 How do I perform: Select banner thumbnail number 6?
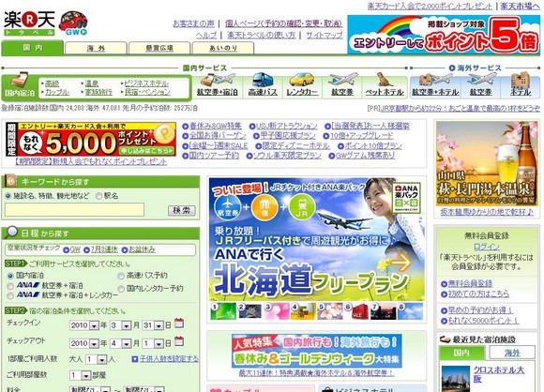[x=356, y=310]
